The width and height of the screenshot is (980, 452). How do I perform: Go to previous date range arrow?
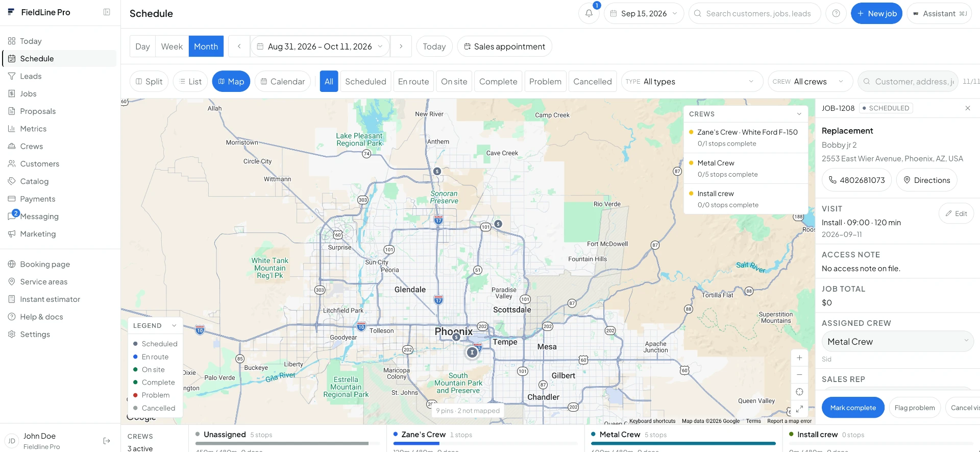click(x=239, y=46)
